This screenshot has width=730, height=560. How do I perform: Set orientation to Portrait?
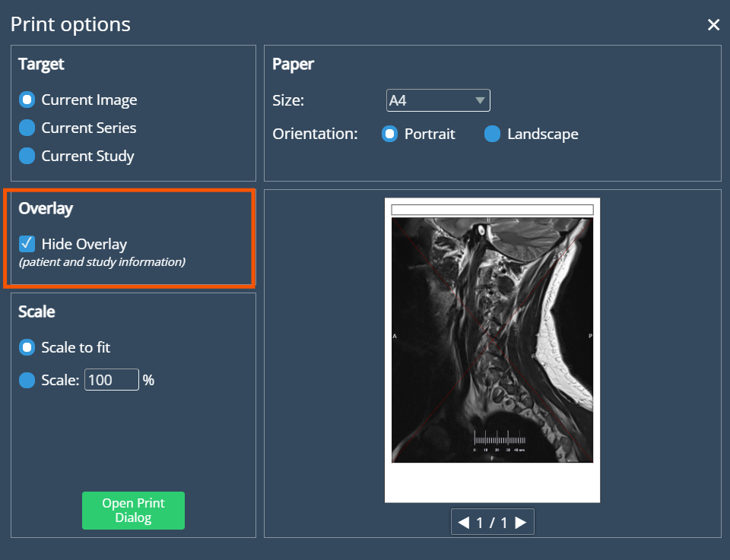390,134
